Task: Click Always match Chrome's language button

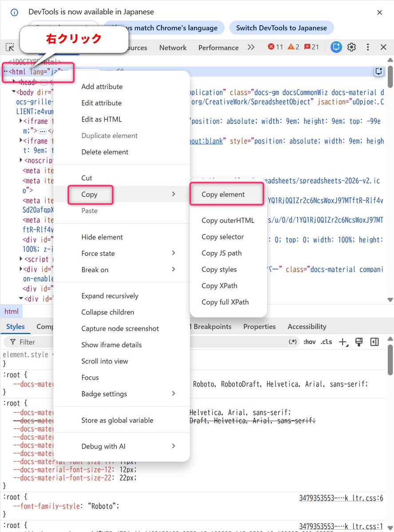Action: pyautogui.click(x=165, y=28)
